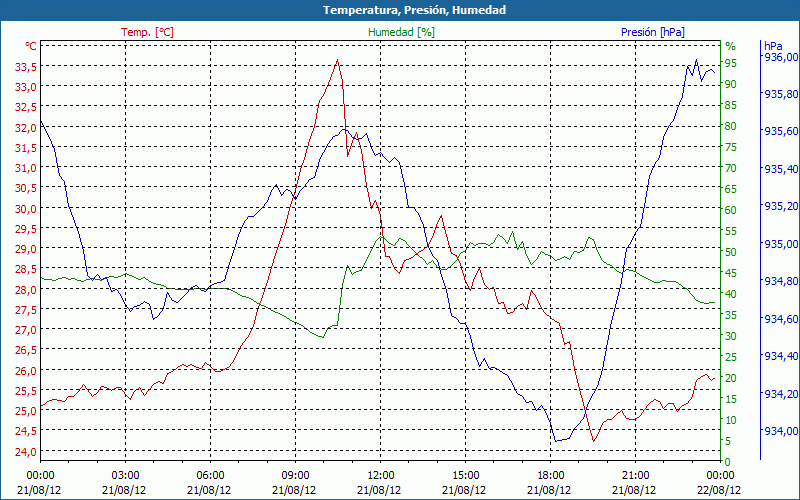Image resolution: width=800 pixels, height=500 pixels.
Task: Click the '33,5' temperature axis value
Action: (26, 67)
